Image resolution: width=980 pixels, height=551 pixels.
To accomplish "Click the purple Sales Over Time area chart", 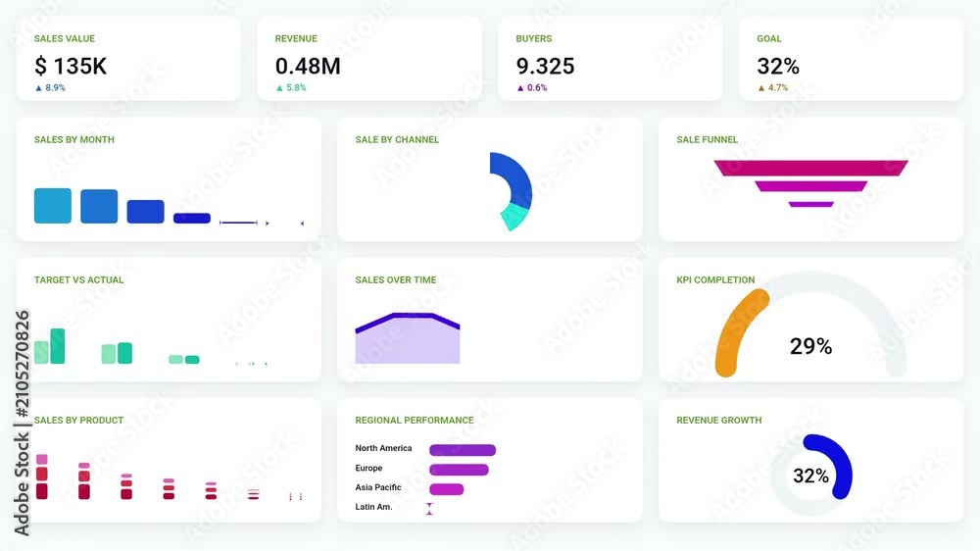I will click(408, 338).
